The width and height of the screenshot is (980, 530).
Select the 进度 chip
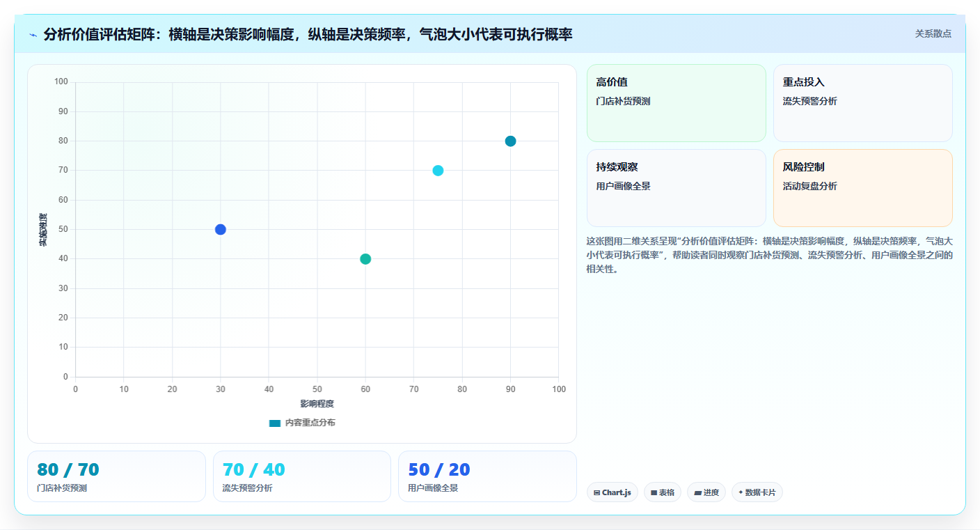[706, 492]
